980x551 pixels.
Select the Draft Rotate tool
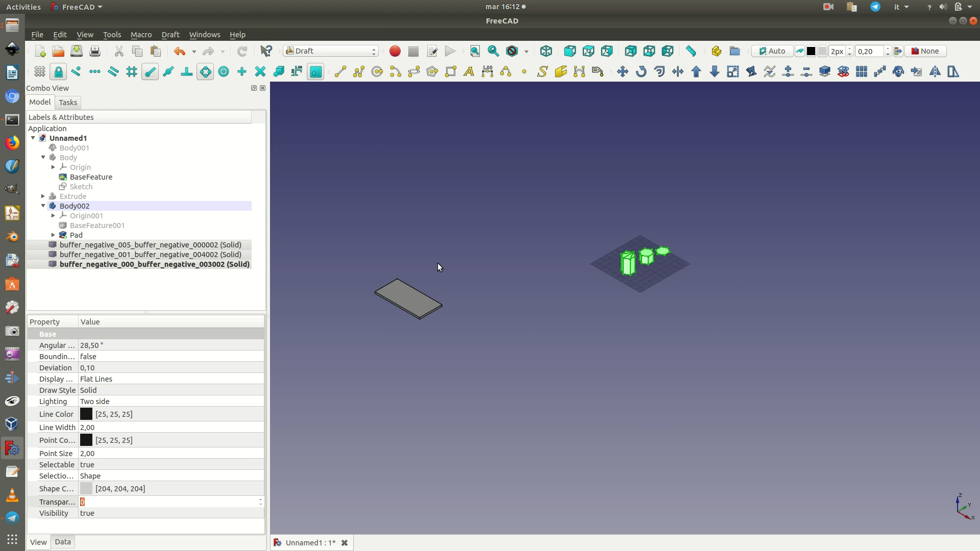click(x=641, y=71)
